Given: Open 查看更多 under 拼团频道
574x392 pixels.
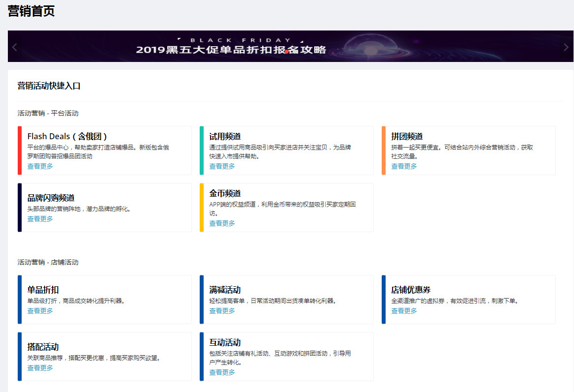Looking at the screenshot, I should (404, 166).
